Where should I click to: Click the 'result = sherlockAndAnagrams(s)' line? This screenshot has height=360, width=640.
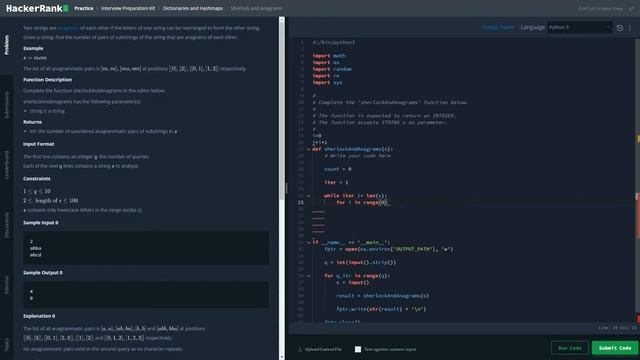[382, 296]
